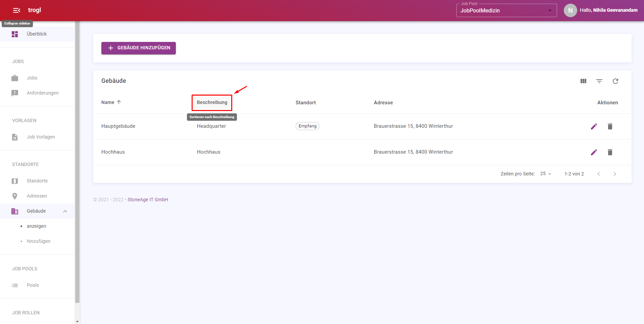Open the Job Pool dropdown
Screen dimensions: 644x324
(x=507, y=10)
